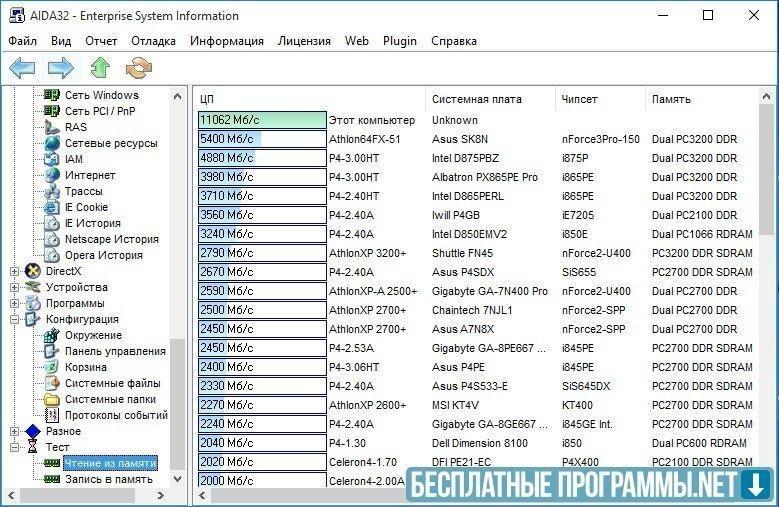Click the DirectX yellow X icon
779x507 pixels.
tap(33, 271)
